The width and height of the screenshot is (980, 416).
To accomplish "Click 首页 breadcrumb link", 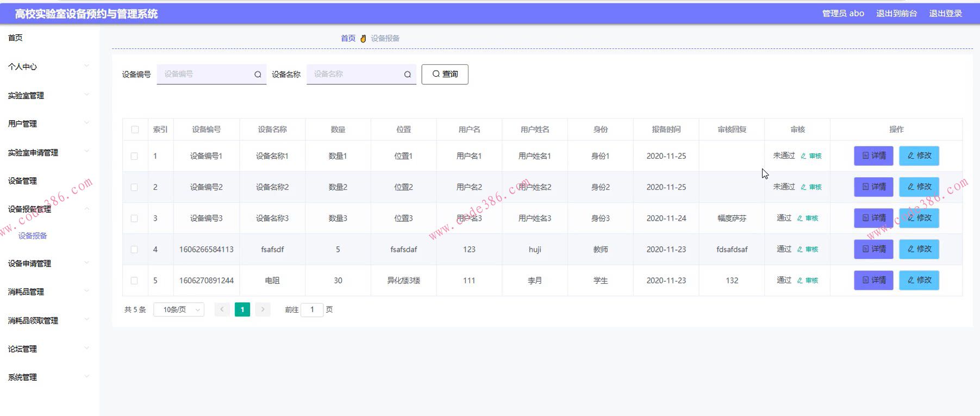I will click(348, 38).
